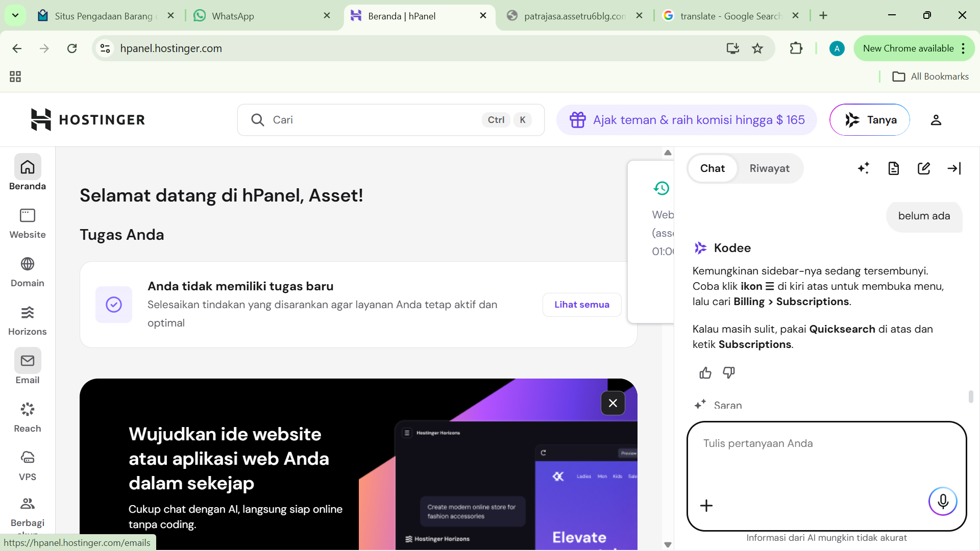Click the Saran suggestions label
The image size is (980, 551).
click(x=728, y=405)
